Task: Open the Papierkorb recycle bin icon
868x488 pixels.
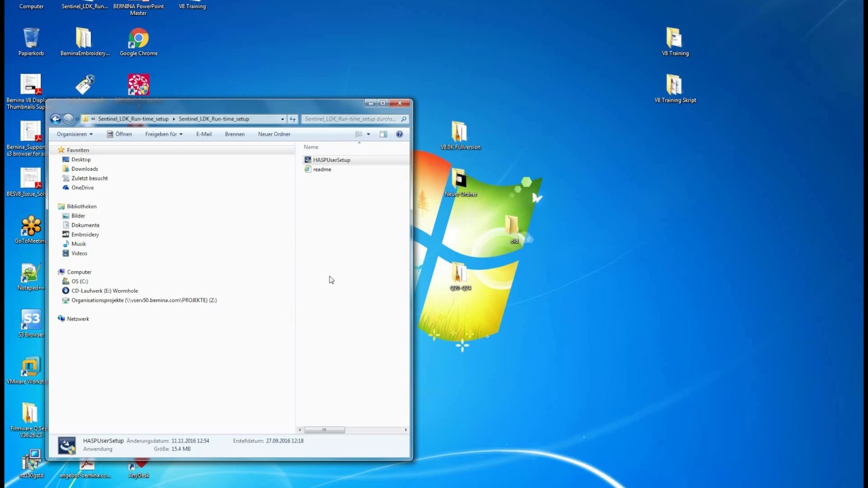Action: [31, 42]
